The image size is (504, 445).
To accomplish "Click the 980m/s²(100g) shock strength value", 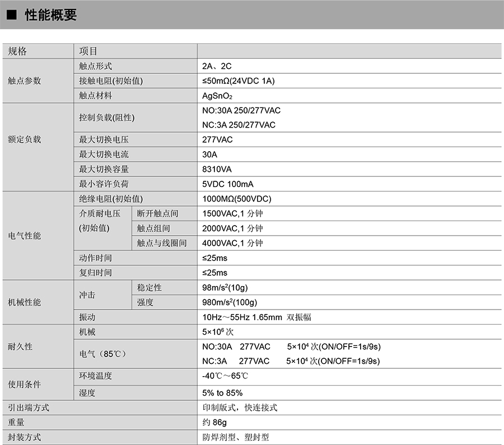I will (230, 302).
